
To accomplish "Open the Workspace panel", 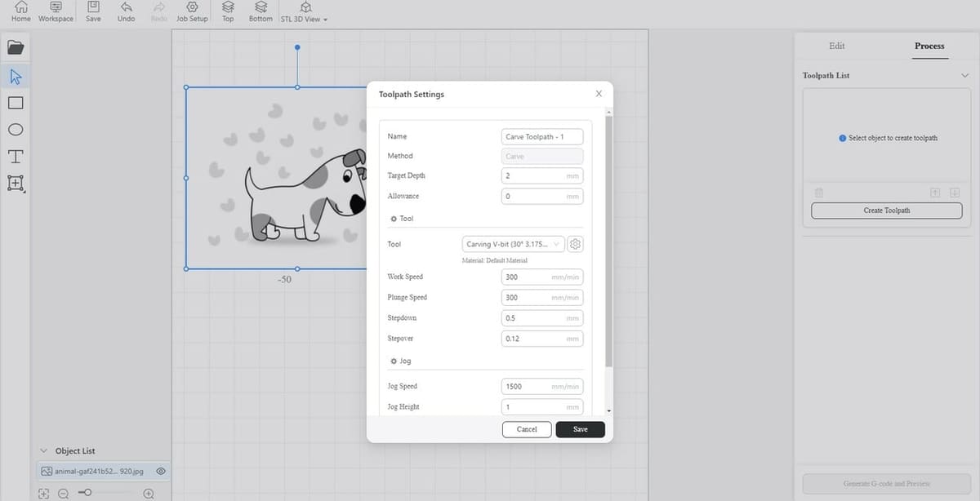I will (56, 11).
